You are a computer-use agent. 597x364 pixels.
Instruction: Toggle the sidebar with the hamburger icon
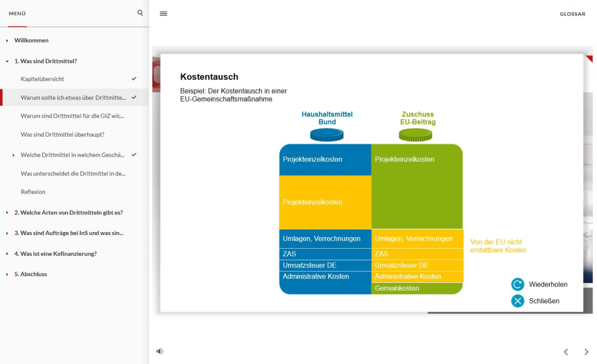pos(163,13)
